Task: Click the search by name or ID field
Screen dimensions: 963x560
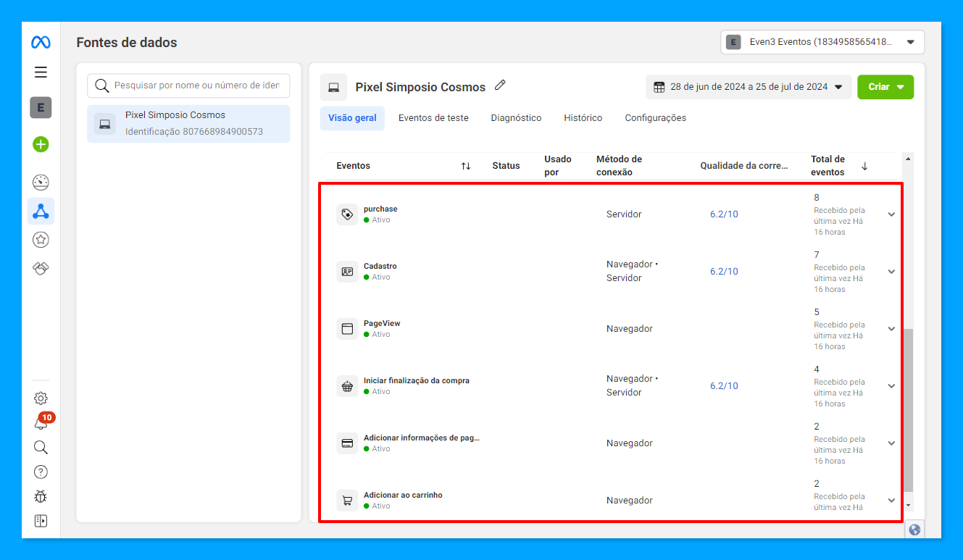Action: 188,85
